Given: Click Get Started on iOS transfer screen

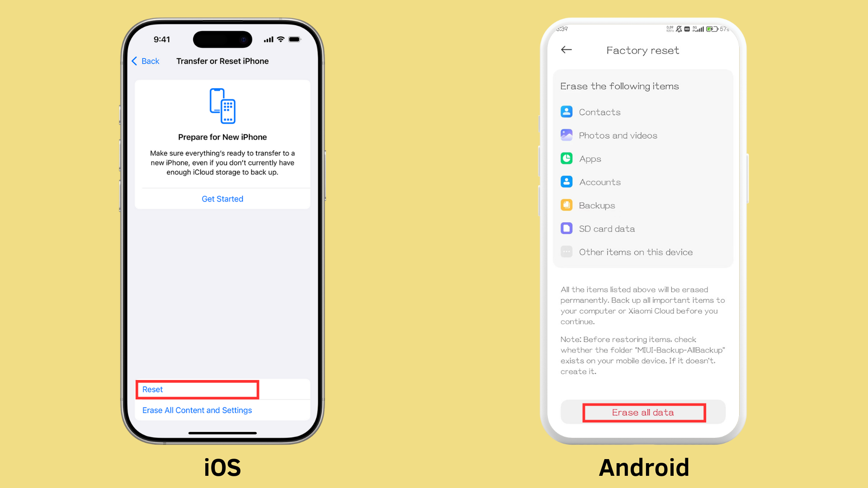Looking at the screenshot, I should point(222,198).
